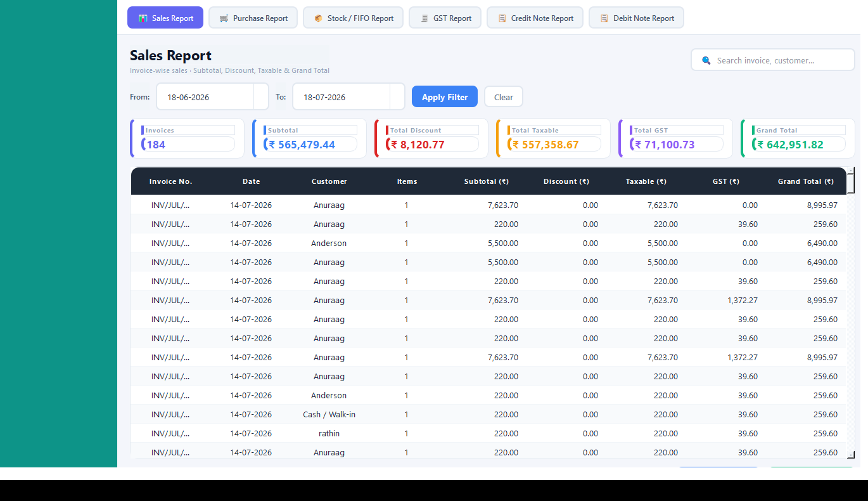Image resolution: width=868 pixels, height=501 pixels.
Task: Click the magnifier icon in the search box
Action: coord(706,60)
